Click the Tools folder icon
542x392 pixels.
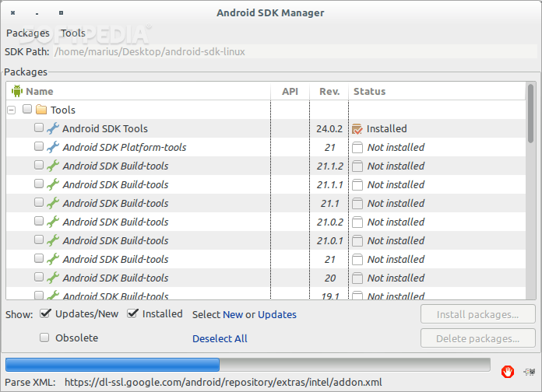[41, 110]
